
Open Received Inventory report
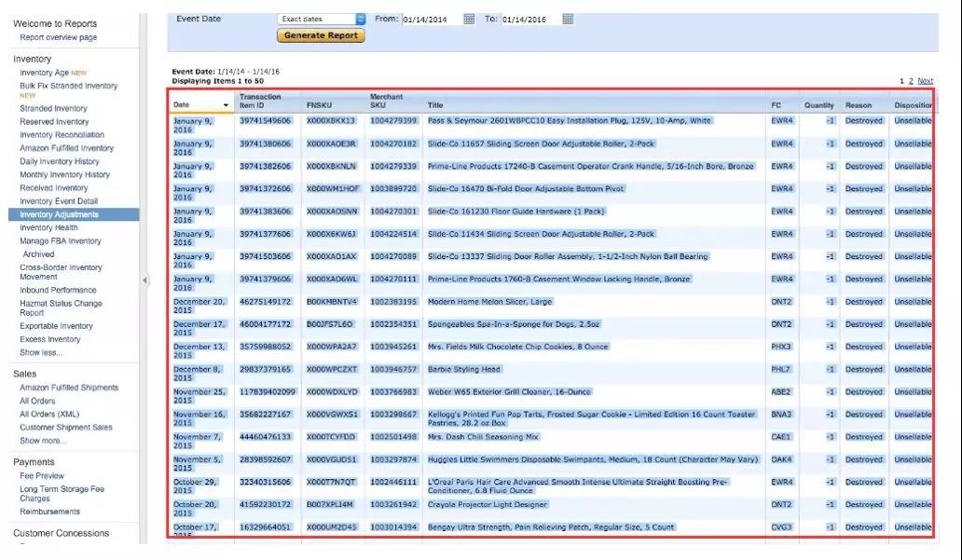tap(53, 188)
